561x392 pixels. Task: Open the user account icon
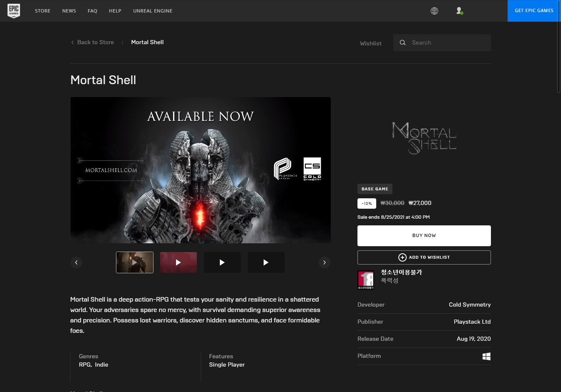(x=459, y=11)
